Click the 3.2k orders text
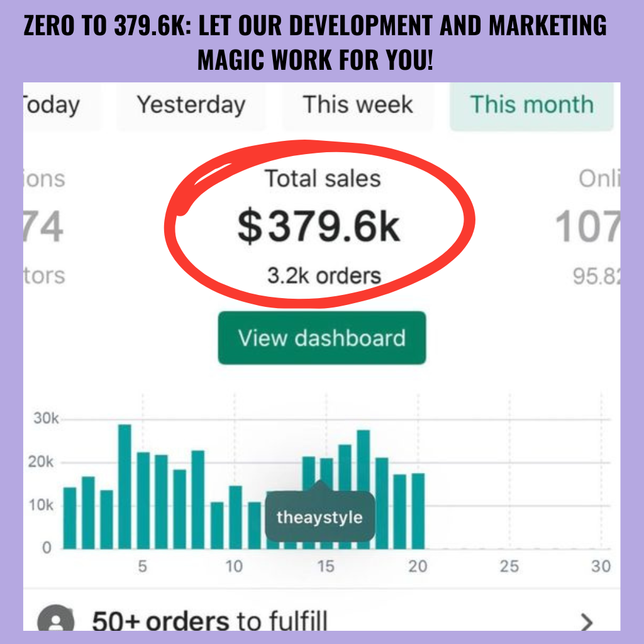The height and width of the screenshot is (644, 644). click(324, 275)
